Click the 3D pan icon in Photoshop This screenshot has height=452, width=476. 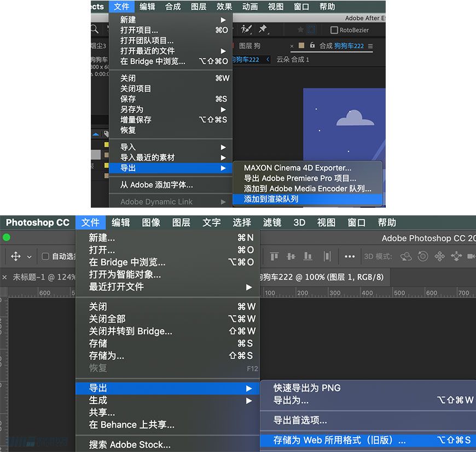coord(439,256)
